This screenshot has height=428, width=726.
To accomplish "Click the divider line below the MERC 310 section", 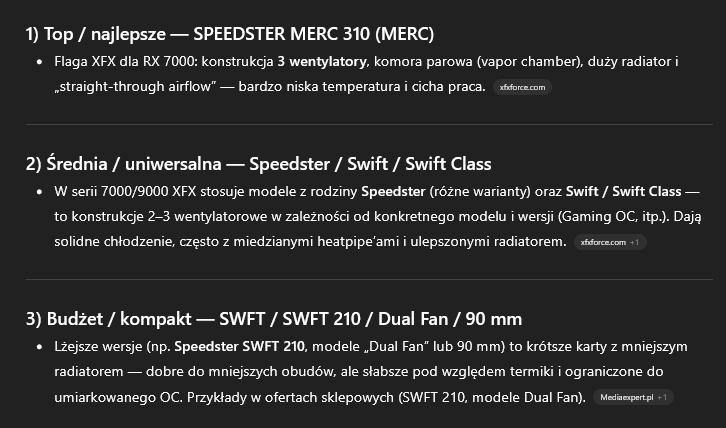I will point(362,124).
